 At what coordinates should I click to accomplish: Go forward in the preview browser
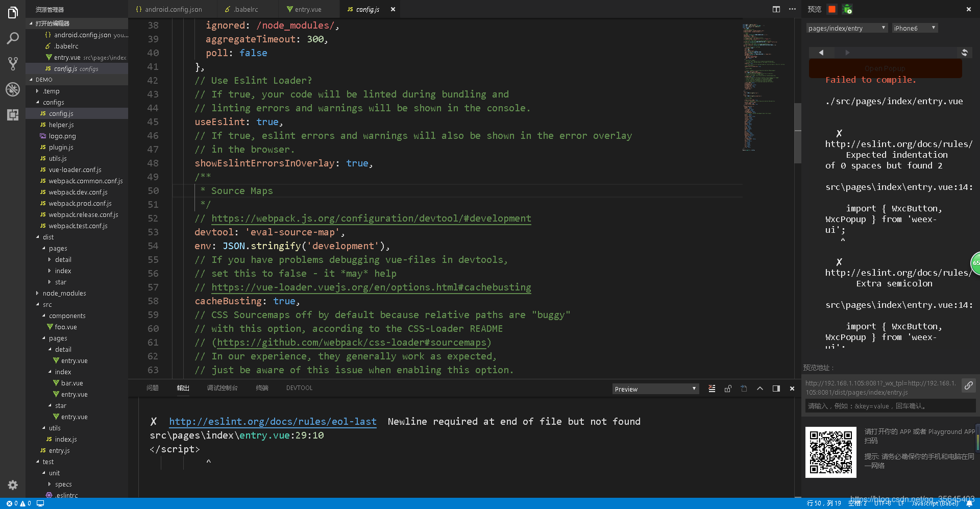tap(847, 53)
